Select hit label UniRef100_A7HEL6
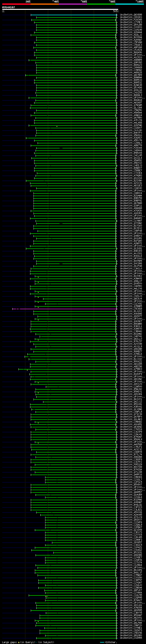Screen dimensions: 146x644 (131, 354)
